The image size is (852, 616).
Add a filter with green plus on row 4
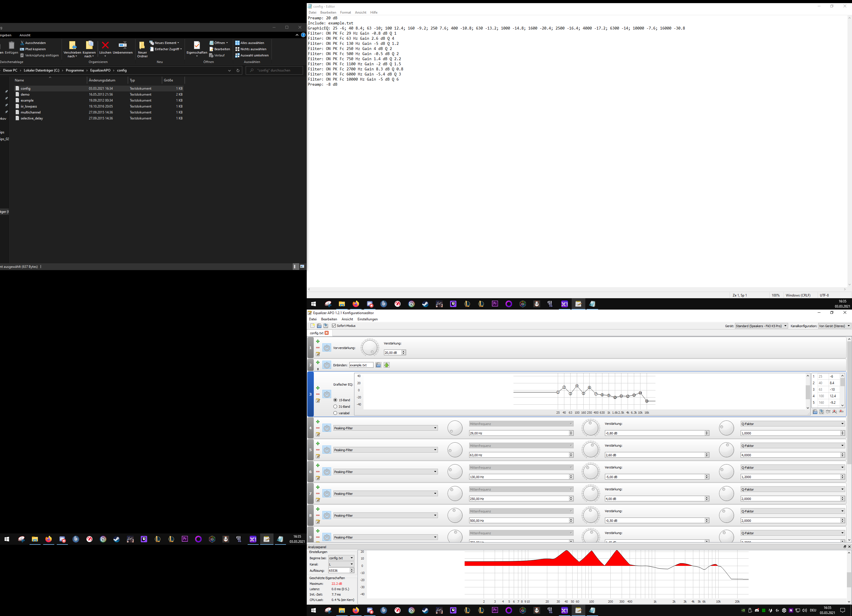[x=318, y=422]
